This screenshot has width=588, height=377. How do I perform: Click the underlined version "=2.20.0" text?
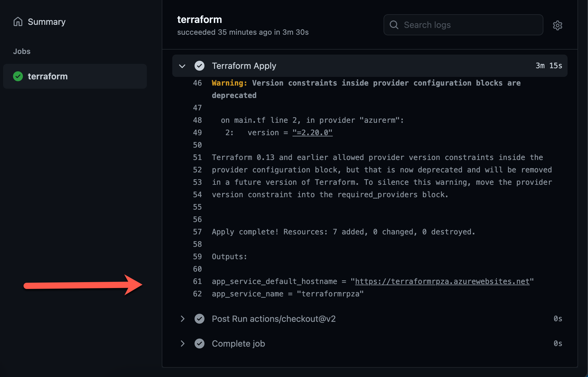[x=312, y=132]
